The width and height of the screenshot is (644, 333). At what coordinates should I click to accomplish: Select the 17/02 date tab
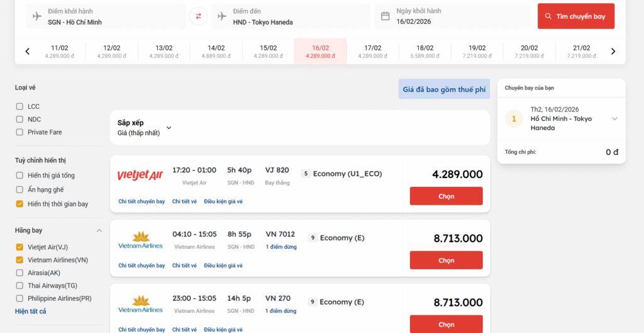tap(372, 52)
